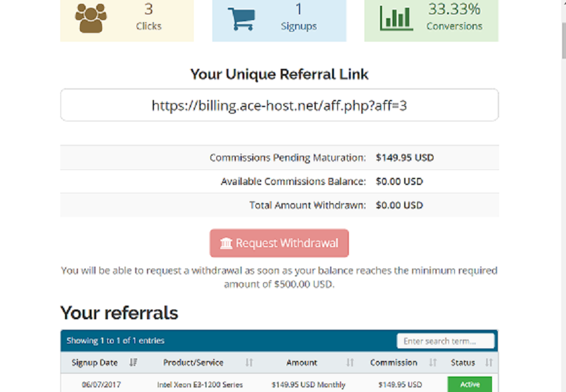566x392 pixels.
Task: Click the 33.33% Conversions value
Action: (454, 9)
